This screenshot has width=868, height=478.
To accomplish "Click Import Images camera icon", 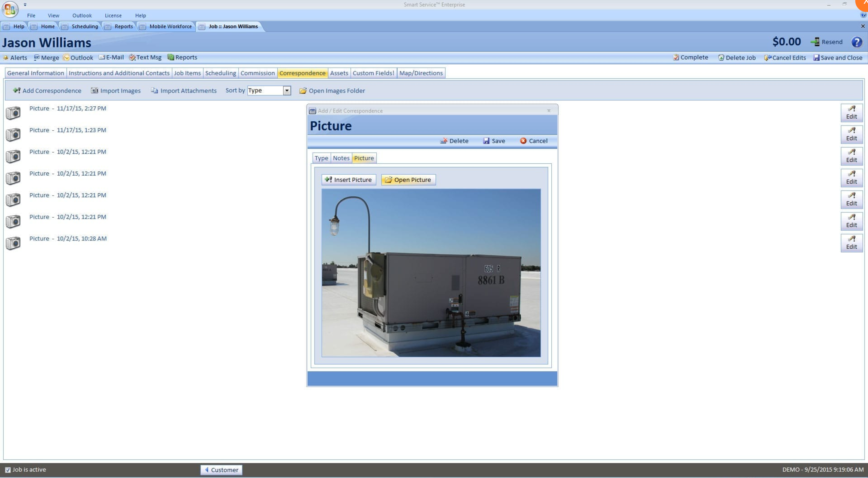I will pos(94,91).
